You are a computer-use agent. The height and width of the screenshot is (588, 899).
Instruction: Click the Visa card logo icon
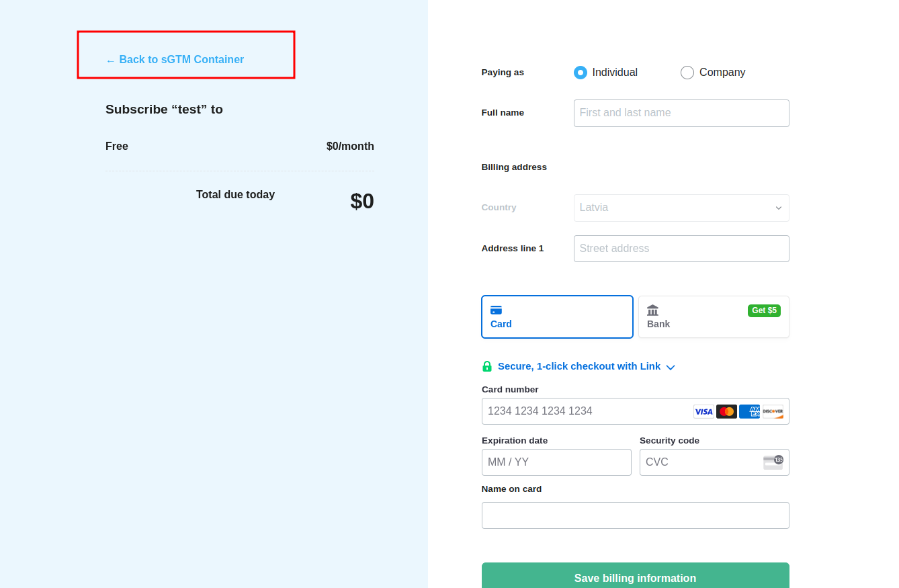(703, 411)
